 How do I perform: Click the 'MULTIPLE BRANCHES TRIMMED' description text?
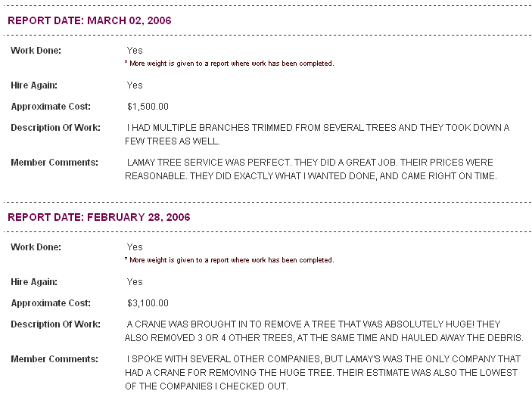pos(317,135)
